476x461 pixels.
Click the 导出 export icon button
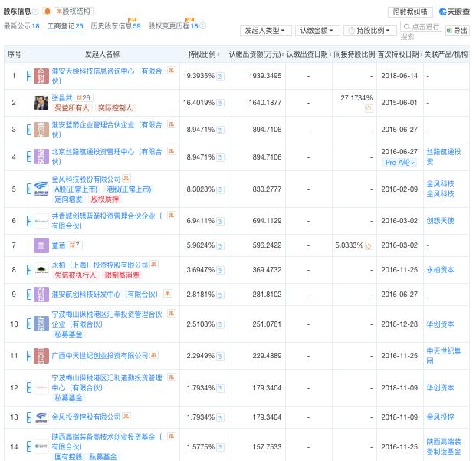tap(457, 31)
